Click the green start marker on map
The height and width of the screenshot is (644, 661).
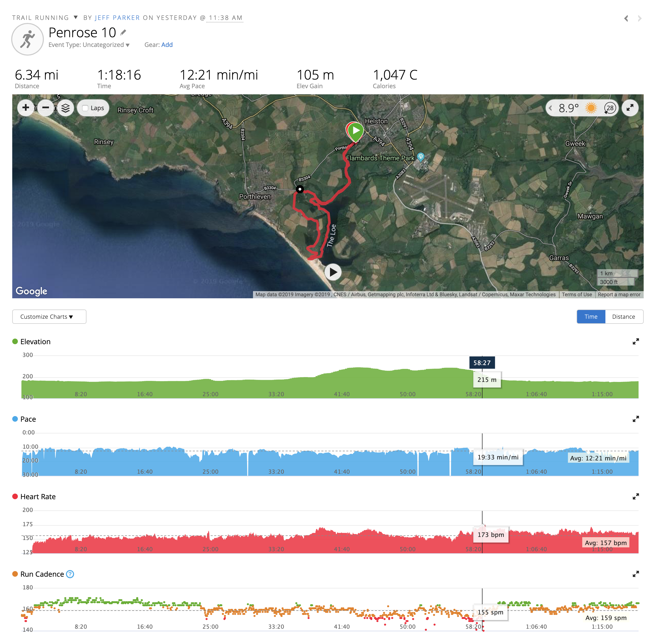(x=356, y=130)
